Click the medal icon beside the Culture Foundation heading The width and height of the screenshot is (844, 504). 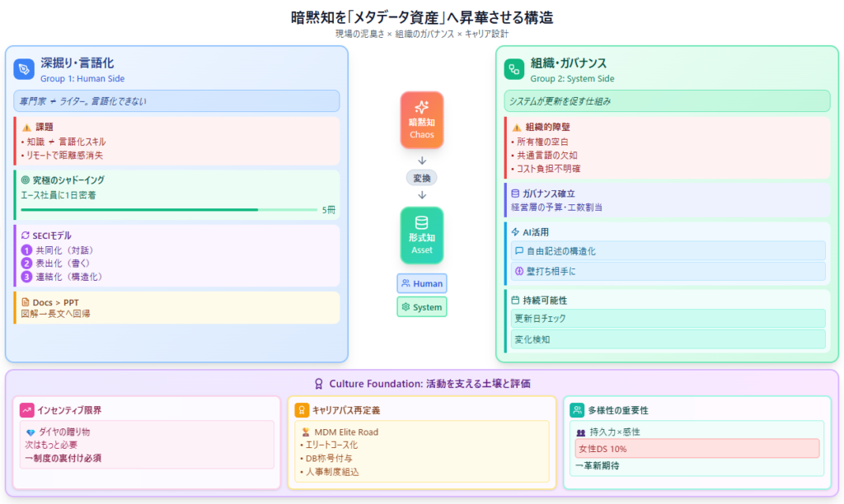(x=319, y=383)
